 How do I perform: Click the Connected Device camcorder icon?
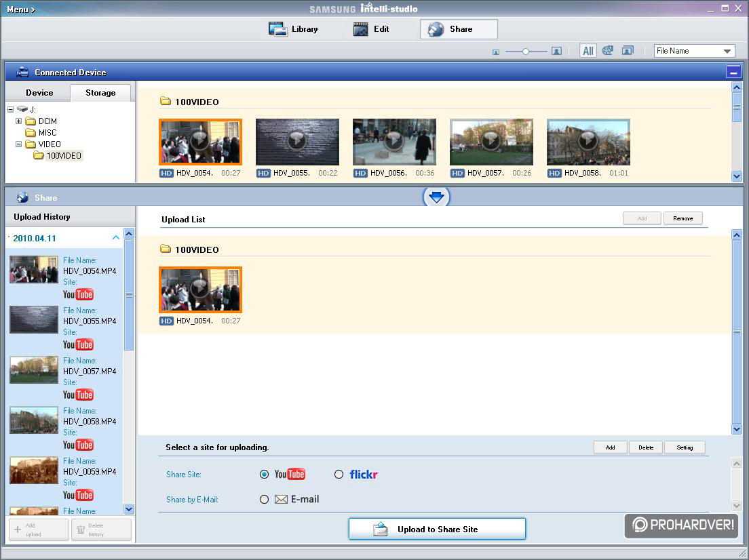[x=22, y=72]
